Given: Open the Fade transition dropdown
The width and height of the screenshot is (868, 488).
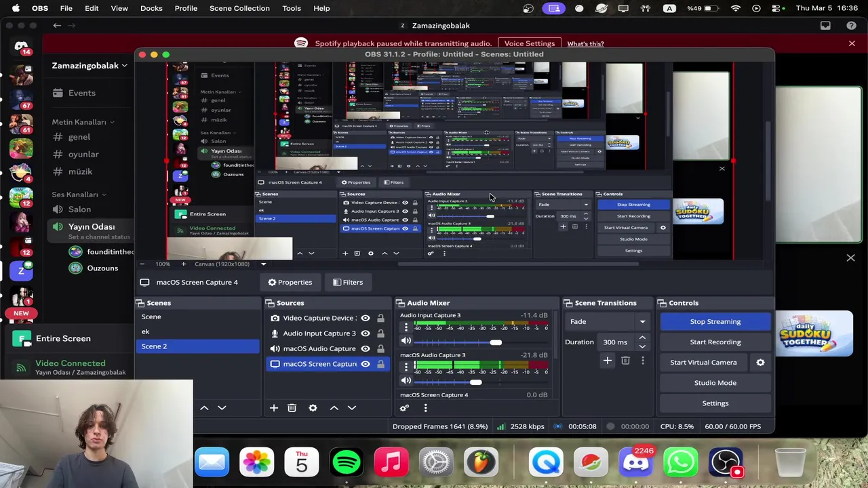Looking at the screenshot, I should click(x=607, y=322).
